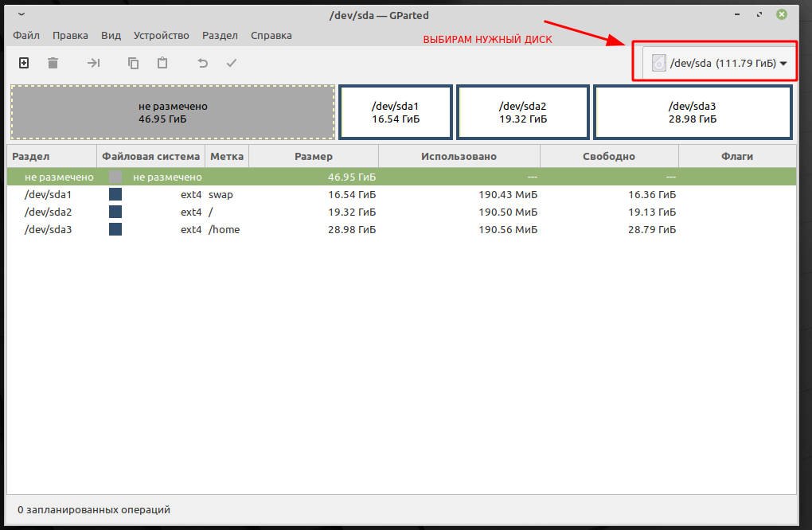Click the undo last operation icon
The image size is (812, 530).
(x=202, y=63)
